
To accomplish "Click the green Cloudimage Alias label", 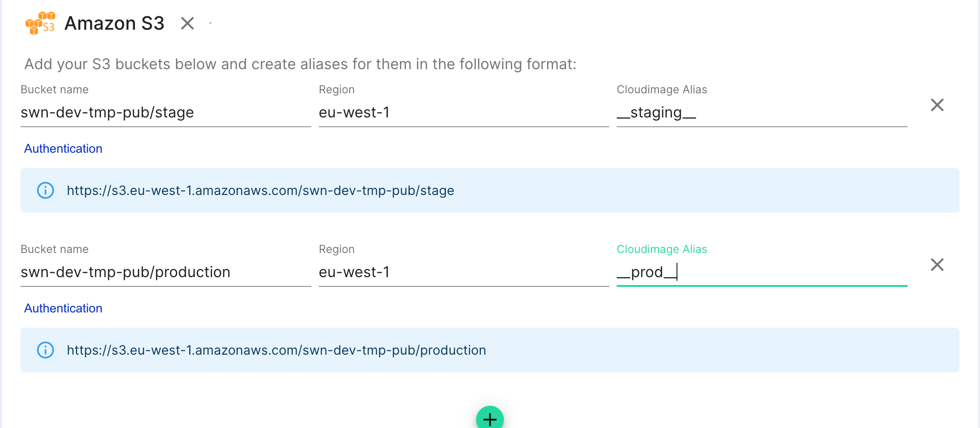I will click(662, 249).
